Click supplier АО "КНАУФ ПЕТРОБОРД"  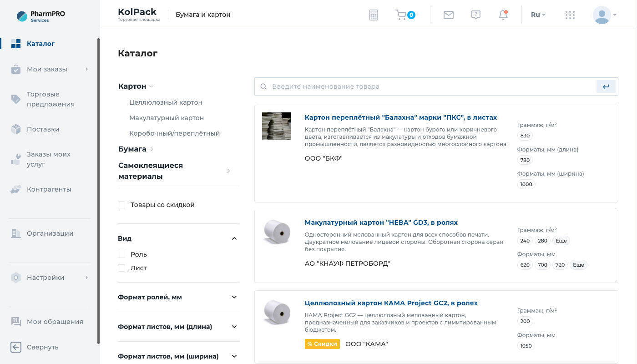[x=348, y=263]
